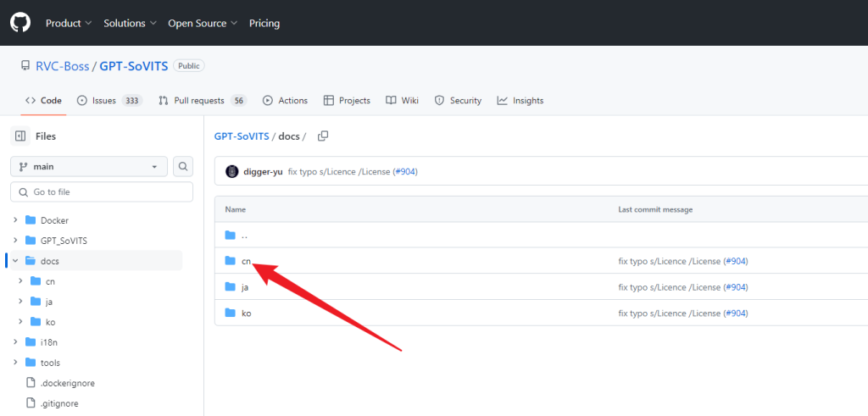Image resolution: width=868 pixels, height=416 pixels.
Task: Collapse the docs folder in tree
Action: (15, 261)
